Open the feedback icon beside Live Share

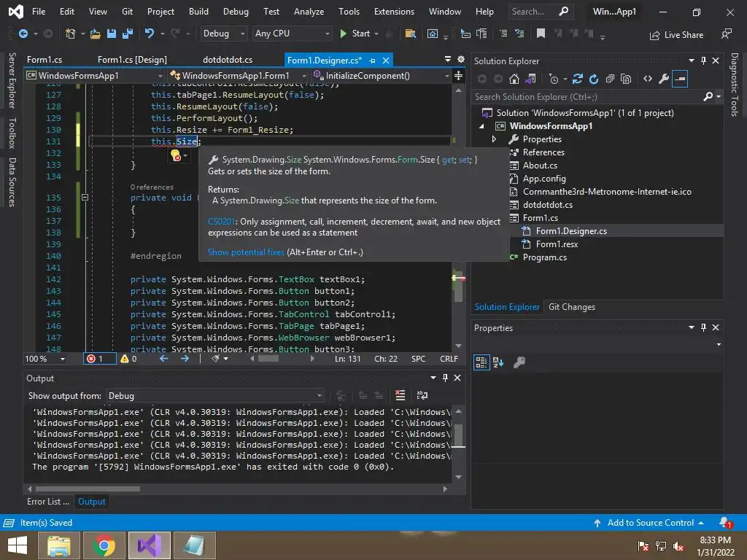(726, 34)
